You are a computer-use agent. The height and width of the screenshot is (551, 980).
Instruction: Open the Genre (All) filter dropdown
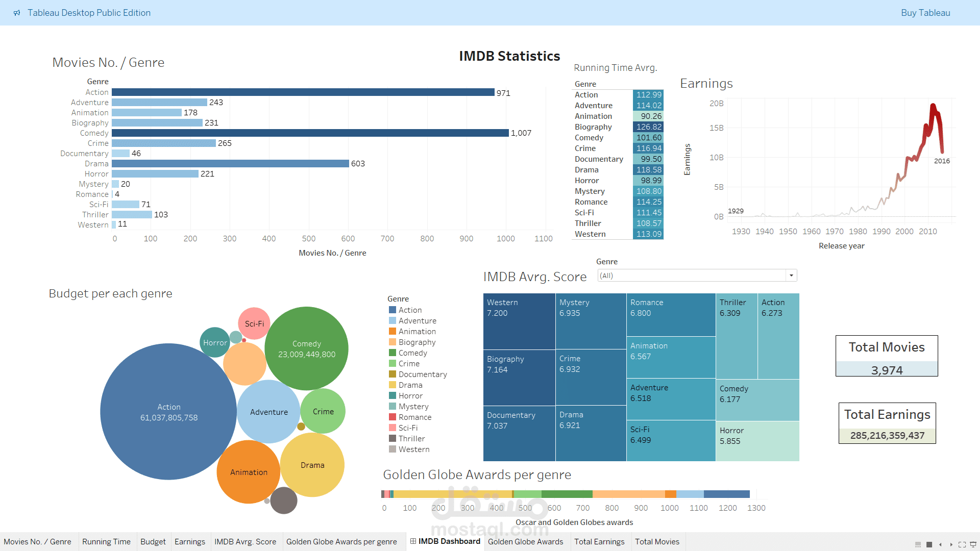(x=791, y=275)
